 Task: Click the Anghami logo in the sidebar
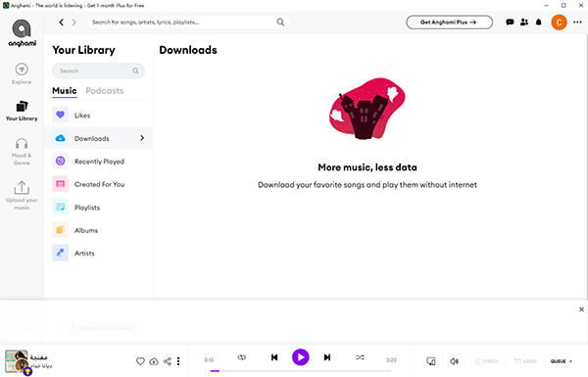click(22, 33)
